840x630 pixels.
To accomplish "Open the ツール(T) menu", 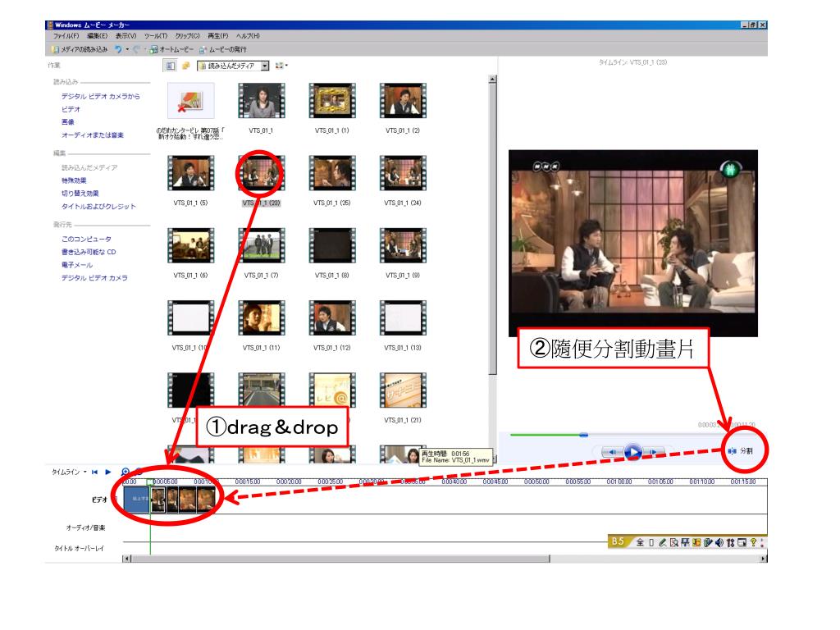I will [156, 36].
